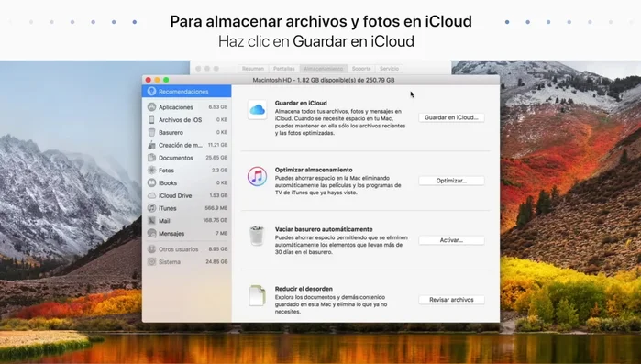
Task: Click the 1.53 GB iCloud Drive size
Action: pyautogui.click(x=218, y=195)
